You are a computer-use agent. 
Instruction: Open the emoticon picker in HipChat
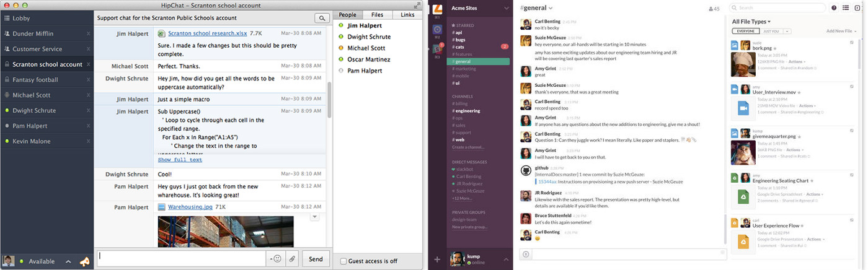tap(276, 259)
